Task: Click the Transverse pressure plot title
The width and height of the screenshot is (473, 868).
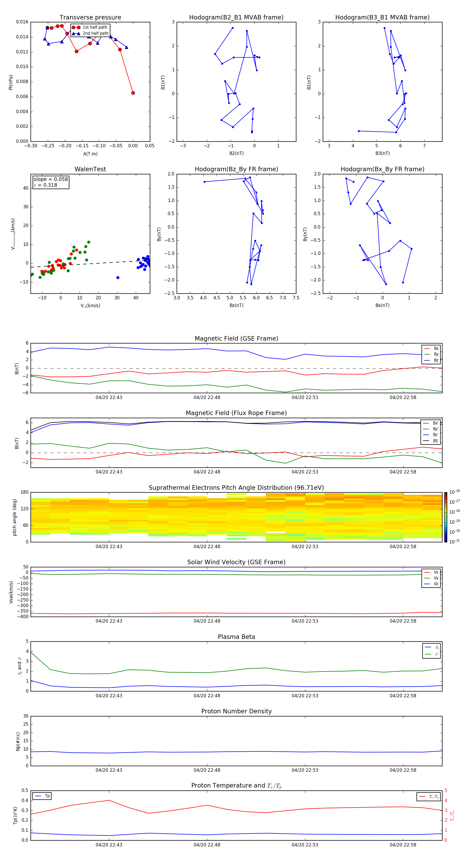Action: point(90,18)
